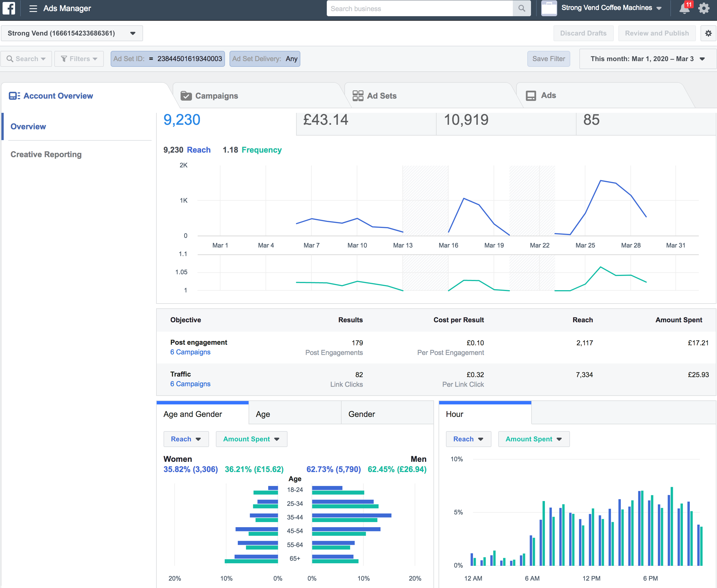Open the This month date range dropdown

[x=648, y=59]
